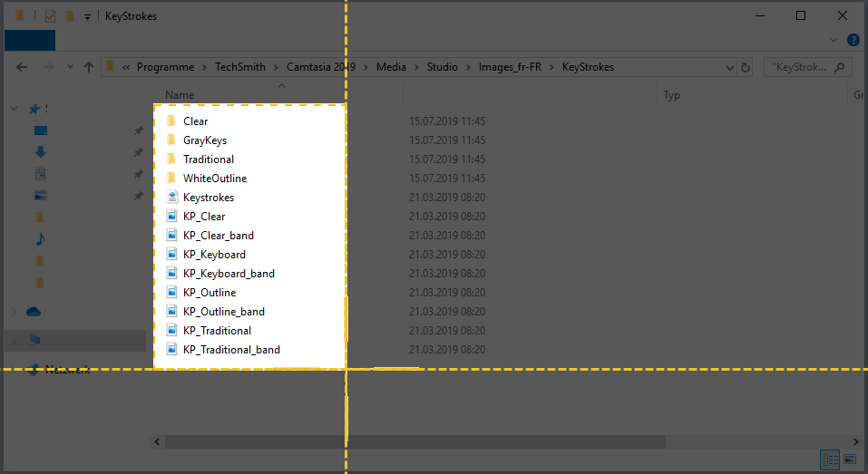Select the KP_Clear image file
868x474 pixels.
196,217
